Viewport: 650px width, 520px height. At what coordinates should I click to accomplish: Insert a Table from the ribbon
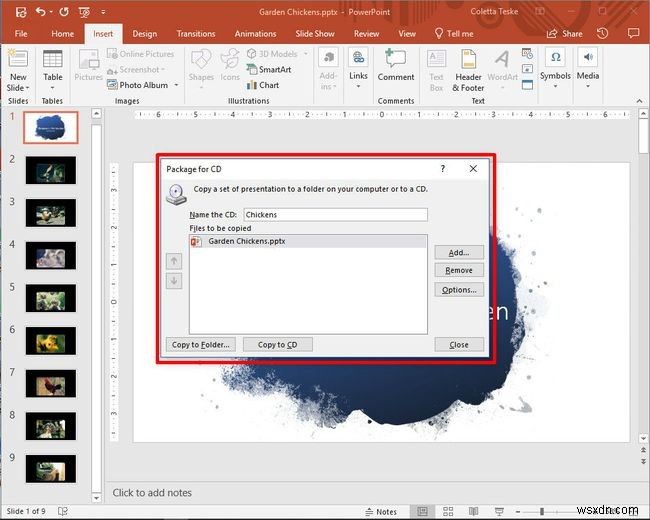click(53, 70)
